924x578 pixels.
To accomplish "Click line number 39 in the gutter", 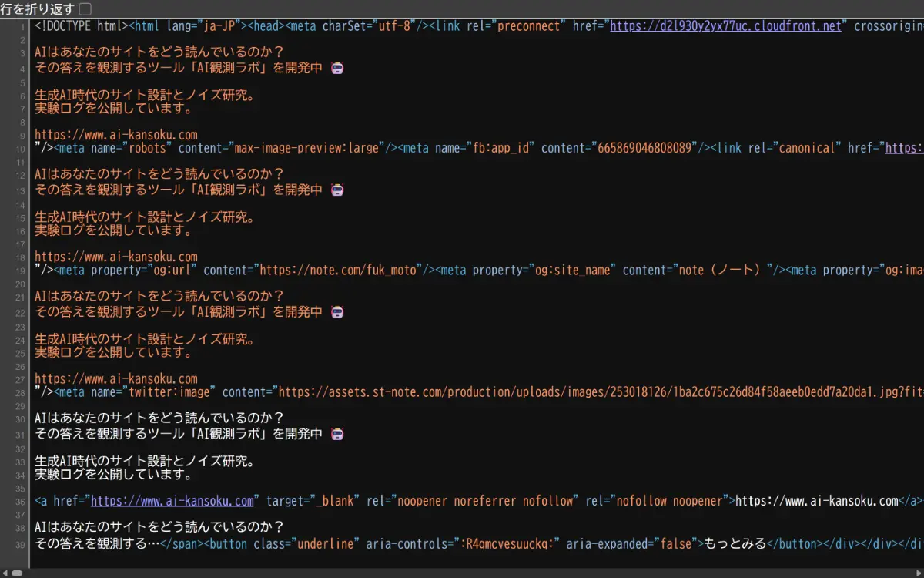I will (x=19, y=543).
